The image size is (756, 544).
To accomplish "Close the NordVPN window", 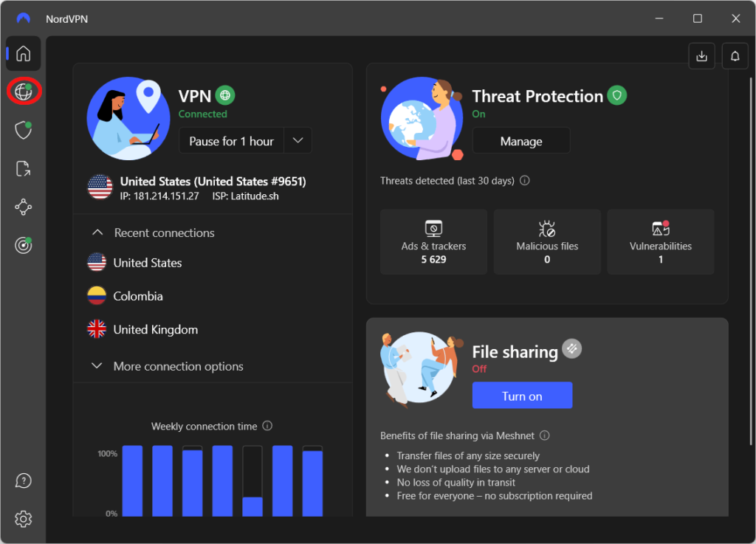I will (x=736, y=18).
